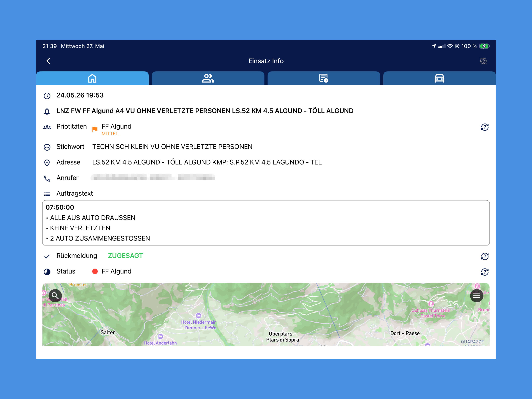Screen dimensions: 532x399
Task: Open the report log tab
Action: point(324,78)
